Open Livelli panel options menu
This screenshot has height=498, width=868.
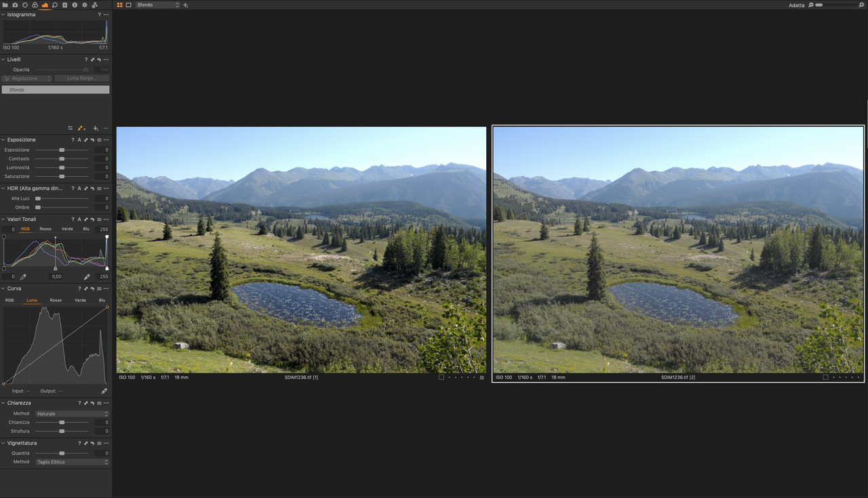point(106,60)
